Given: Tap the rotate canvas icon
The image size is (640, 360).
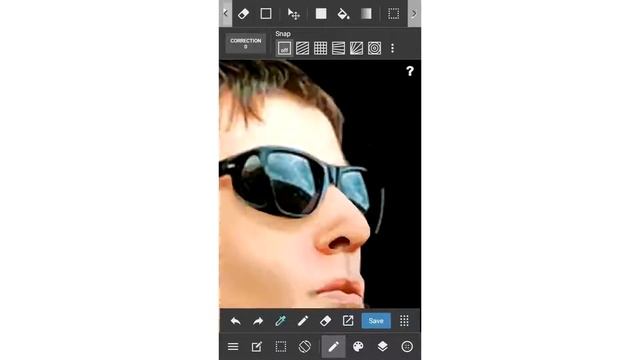Looking at the screenshot, I should 304,347.
